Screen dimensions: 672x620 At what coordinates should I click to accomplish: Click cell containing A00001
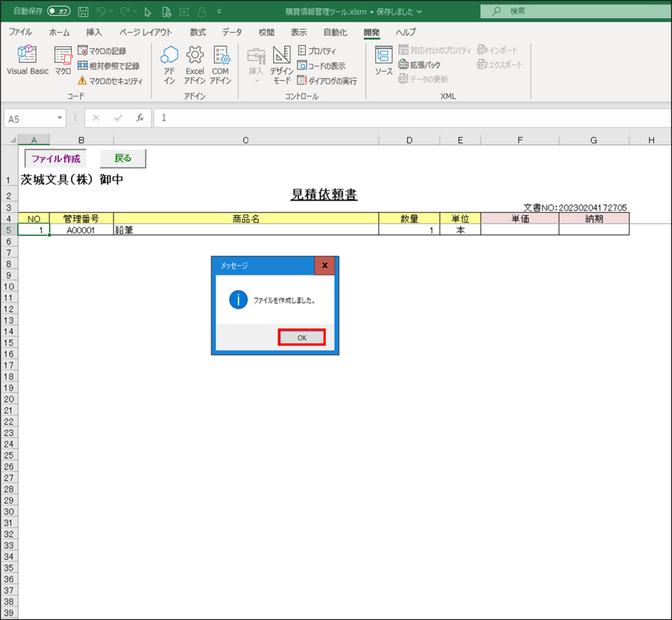tap(81, 230)
